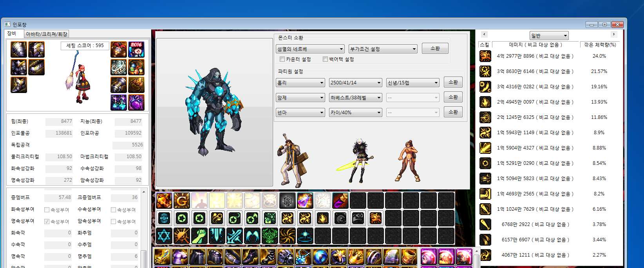The width and height of the screenshot is (644, 268).
Task: Toggle the 명속성부여 attribute checkbox
Action: coord(47,222)
